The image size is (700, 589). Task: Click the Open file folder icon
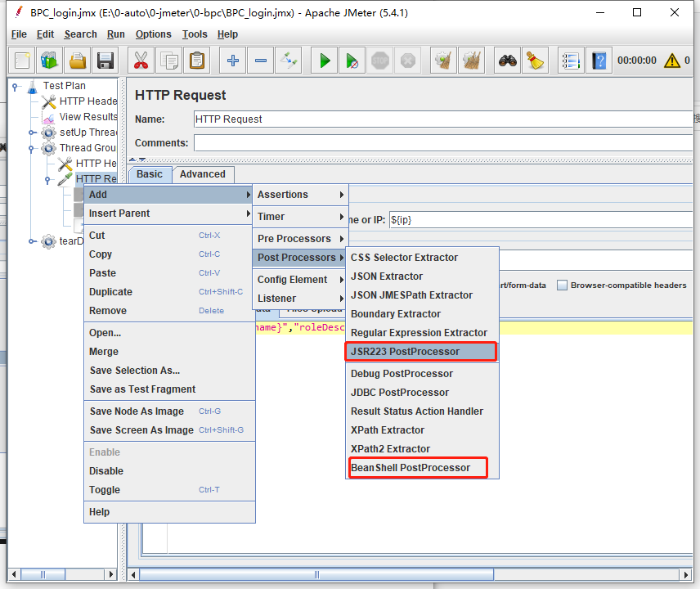(x=78, y=61)
